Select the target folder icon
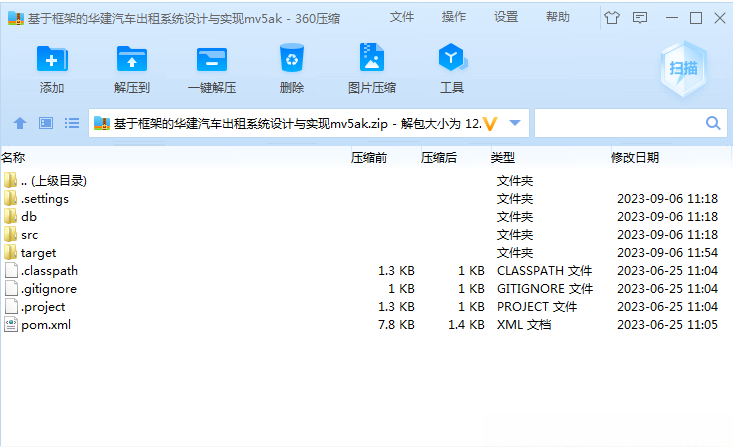Image resolution: width=733 pixels, height=447 pixels. pyautogui.click(x=10, y=252)
